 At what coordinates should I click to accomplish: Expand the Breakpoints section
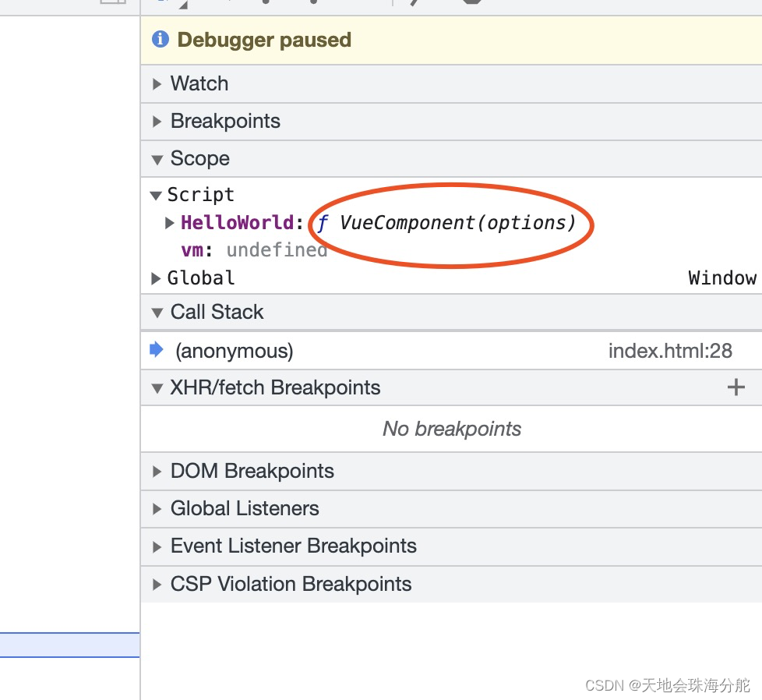[157, 122]
